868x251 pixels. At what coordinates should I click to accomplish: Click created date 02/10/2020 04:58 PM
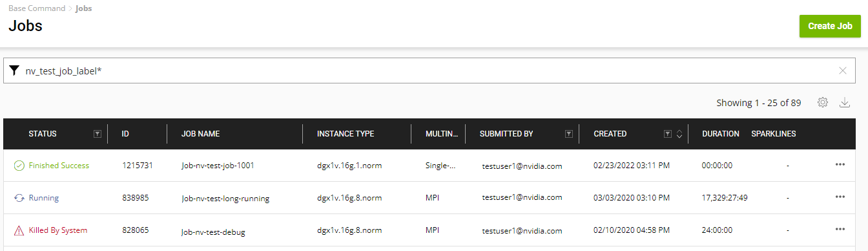pos(632,230)
